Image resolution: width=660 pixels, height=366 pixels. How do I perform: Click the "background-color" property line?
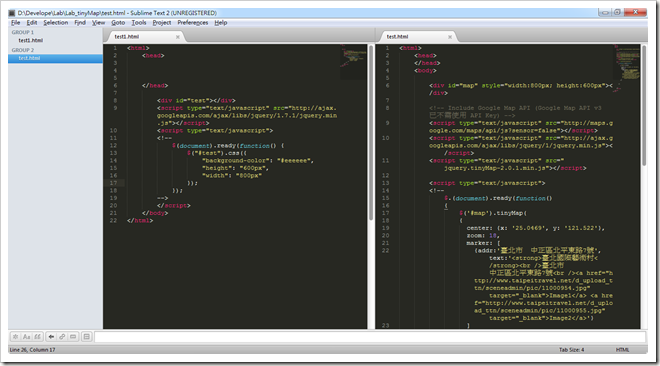(258, 160)
